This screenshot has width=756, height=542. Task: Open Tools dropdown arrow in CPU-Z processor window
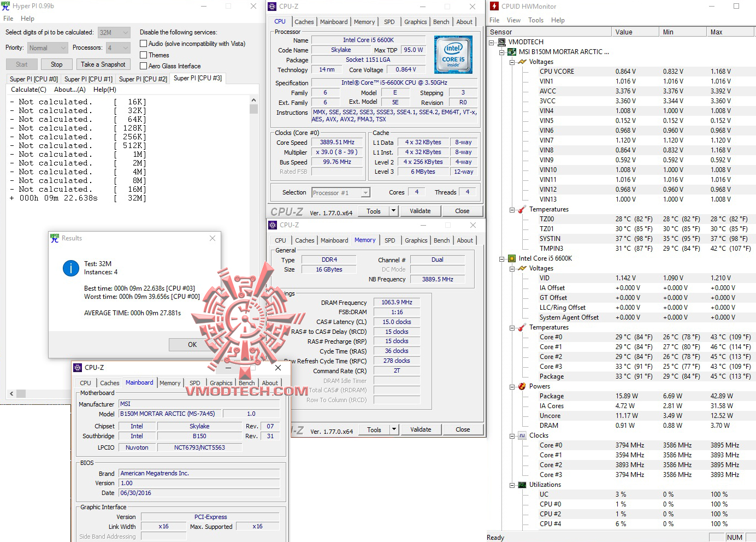(393, 211)
